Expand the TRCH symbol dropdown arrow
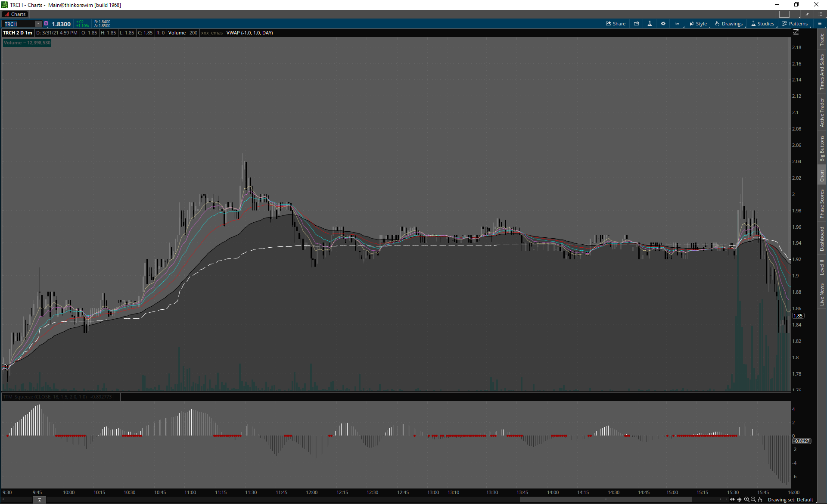827x504 pixels. pos(38,24)
